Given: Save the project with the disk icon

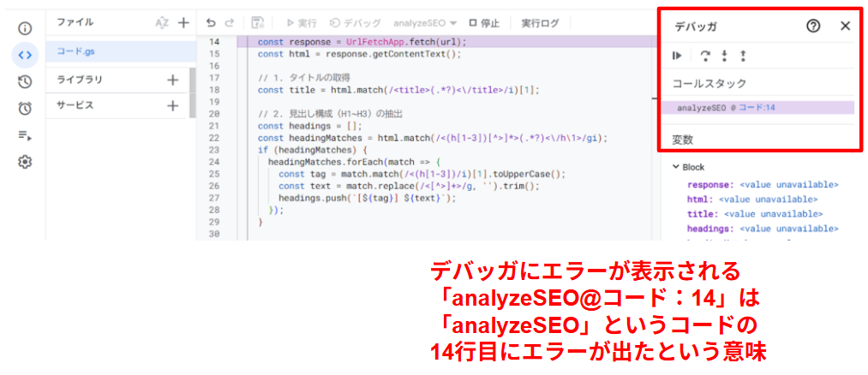Looking at the screenshot, I should (258, 23).
